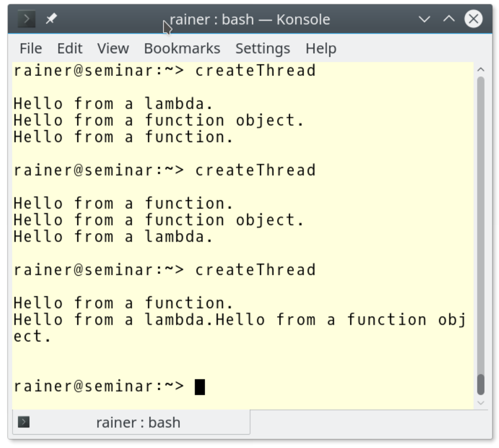Click the scrollbar down arrow
Image resolution: width=499 pixels, height=448 pixels.
pyautogui.click(x=480, y=403)
